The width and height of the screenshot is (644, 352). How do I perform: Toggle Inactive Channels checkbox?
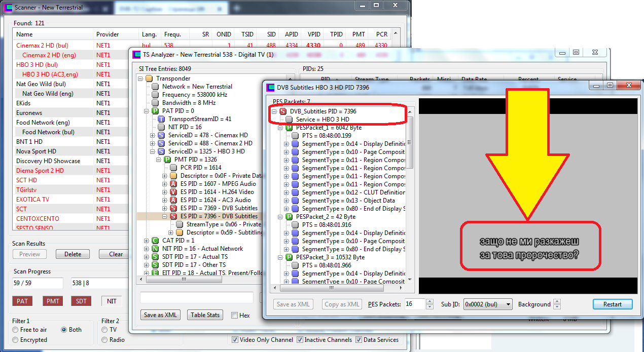tap(300, 340)
